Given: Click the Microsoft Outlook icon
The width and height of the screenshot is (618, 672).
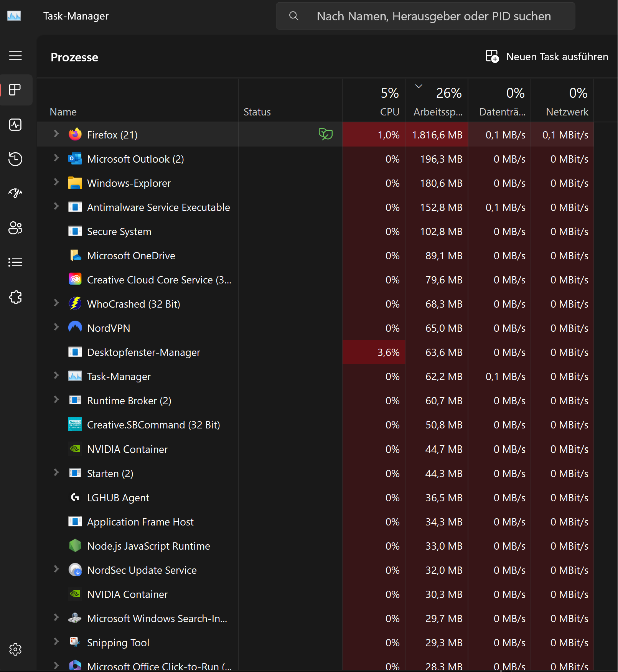Looking at the screenshot, I should coord(75,158).
